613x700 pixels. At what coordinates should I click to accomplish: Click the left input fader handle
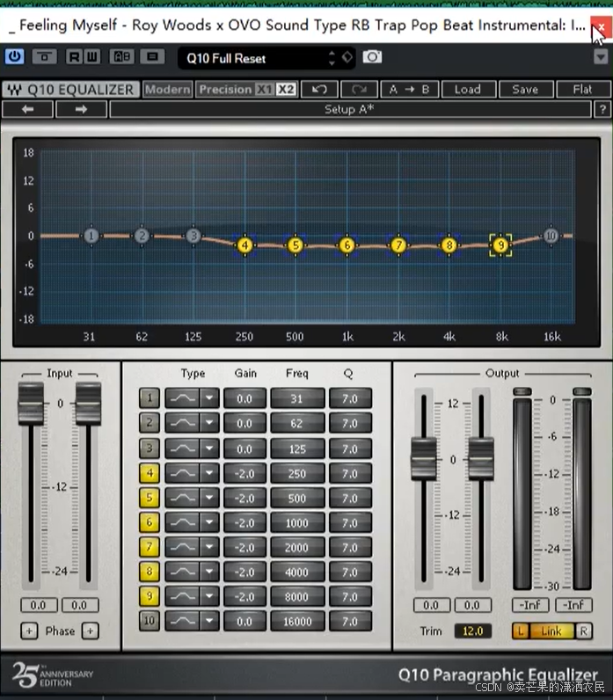tap(31, 404)
